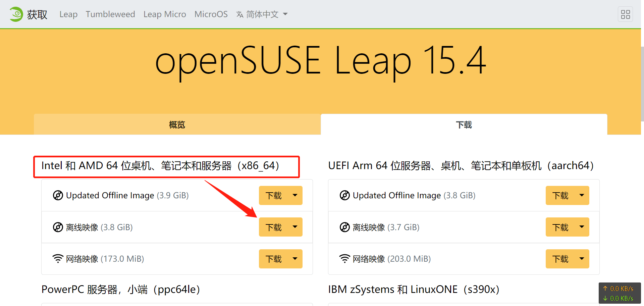This screenshot has height=306, width=644.
Task: Click Wi-Fi icon beside x86_64 网络映像
Action: point(58,259)
